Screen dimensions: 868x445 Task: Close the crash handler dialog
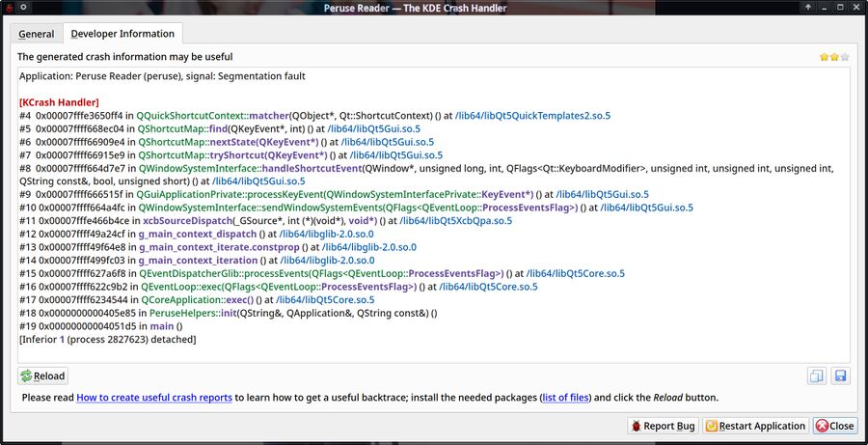pos(835,426)
